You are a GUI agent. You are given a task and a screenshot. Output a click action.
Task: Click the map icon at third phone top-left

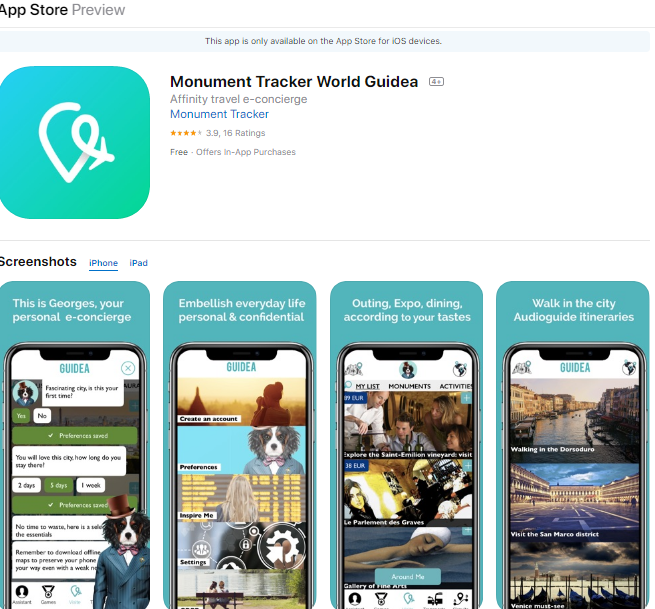pos(353,368)
